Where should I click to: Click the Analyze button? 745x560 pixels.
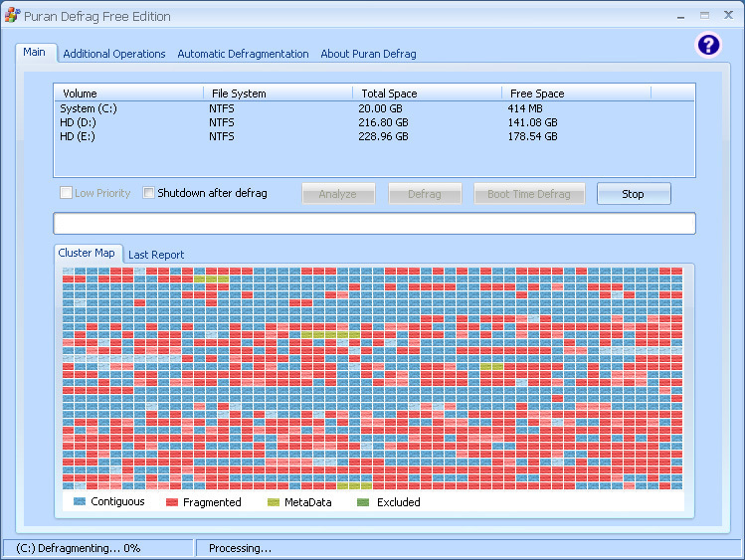[338, 194]
